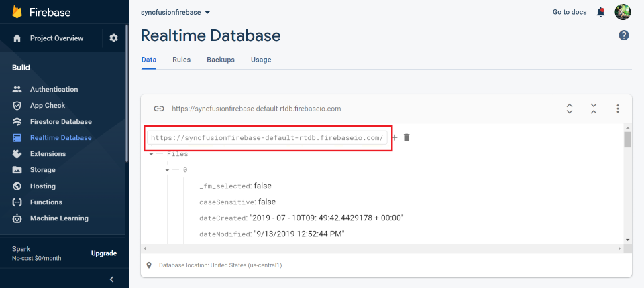Open Functions from sidebar
Image resolution: width=644 pixels, height=288 pixels.
click(x=46, y=202)
